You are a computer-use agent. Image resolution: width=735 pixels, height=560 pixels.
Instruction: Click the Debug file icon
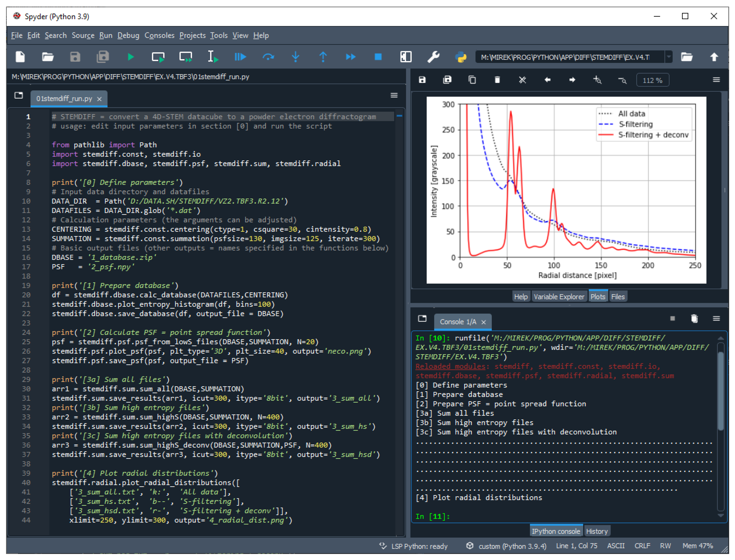240,57
